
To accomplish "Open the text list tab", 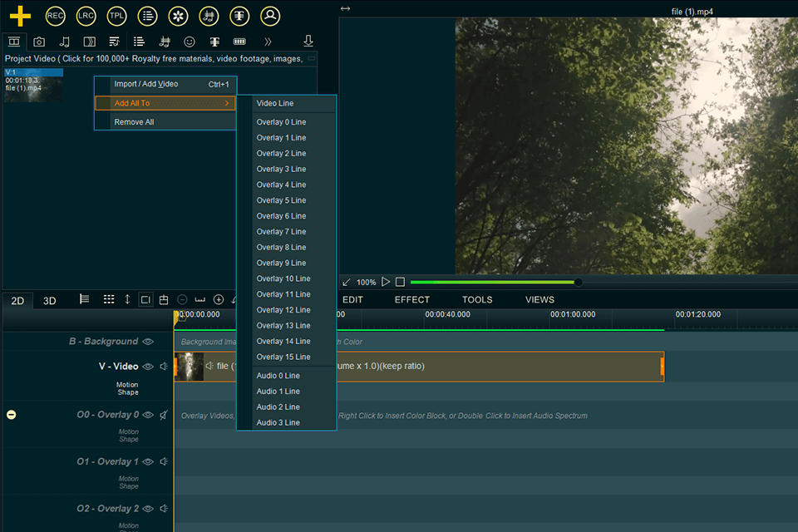I will pos(139,42).
